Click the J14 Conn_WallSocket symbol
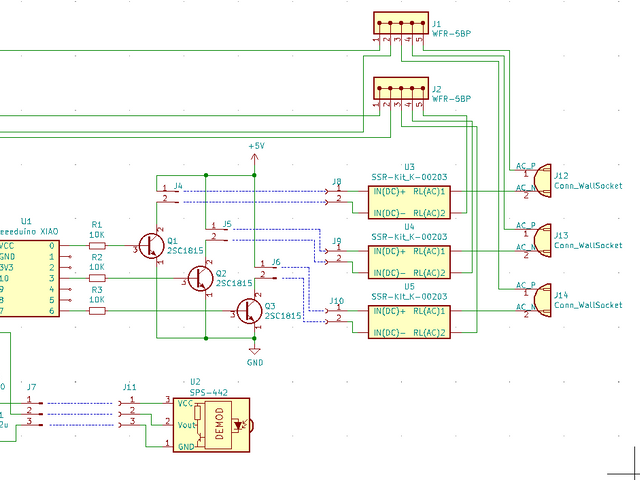Image resolution: width=640 pixels, height=480 pixels. (543, 300)
